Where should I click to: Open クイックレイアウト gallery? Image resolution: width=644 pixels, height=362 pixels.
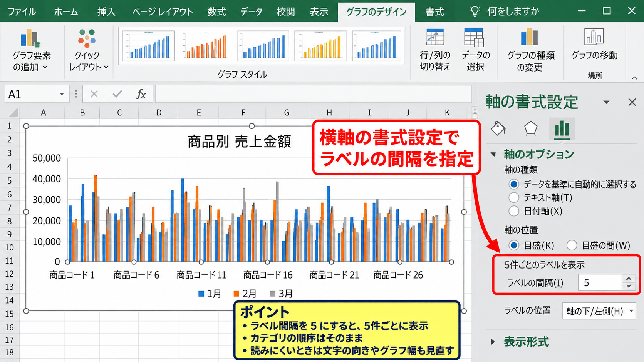(x=88, y=50)
